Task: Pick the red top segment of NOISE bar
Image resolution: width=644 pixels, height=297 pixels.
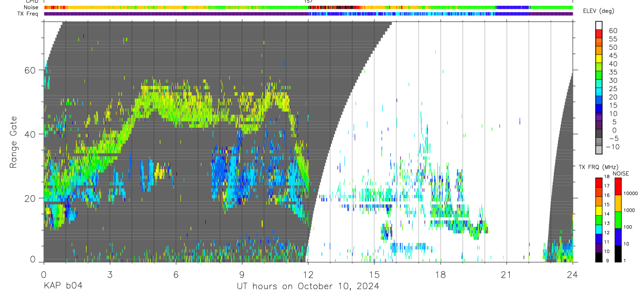Action: [x=618, y=186]
